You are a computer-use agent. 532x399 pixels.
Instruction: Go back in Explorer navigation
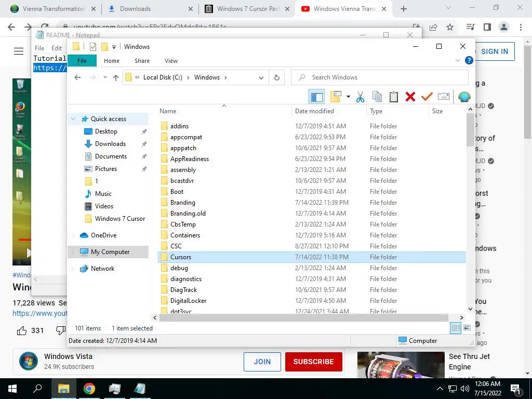[x=77, y=77]
